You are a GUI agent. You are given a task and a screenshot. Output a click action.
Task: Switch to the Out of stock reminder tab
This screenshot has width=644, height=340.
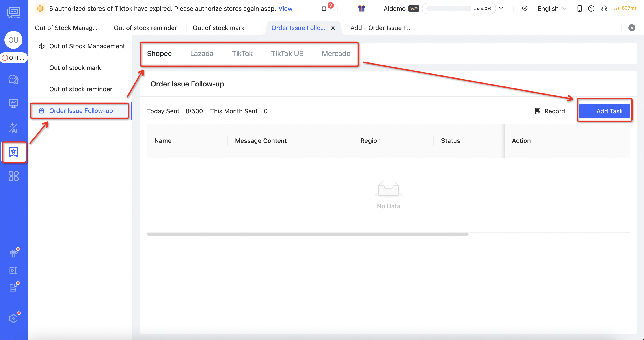tap(145, 28)
